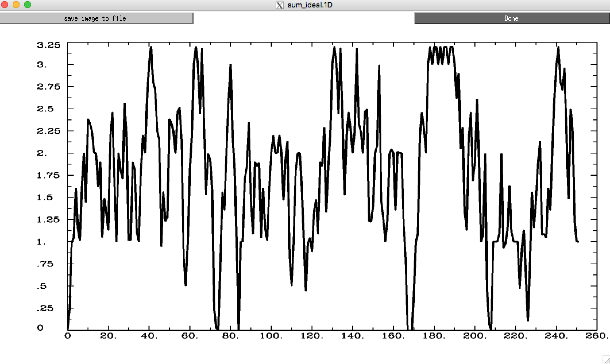
Task: Click the x-axis label 120.
Action: [x=312, y=336]
